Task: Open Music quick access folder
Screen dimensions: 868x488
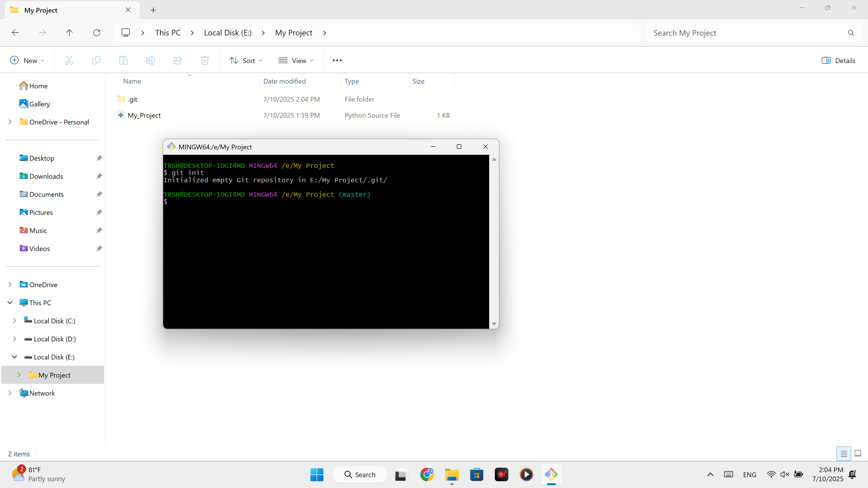Action: (33, 230)
